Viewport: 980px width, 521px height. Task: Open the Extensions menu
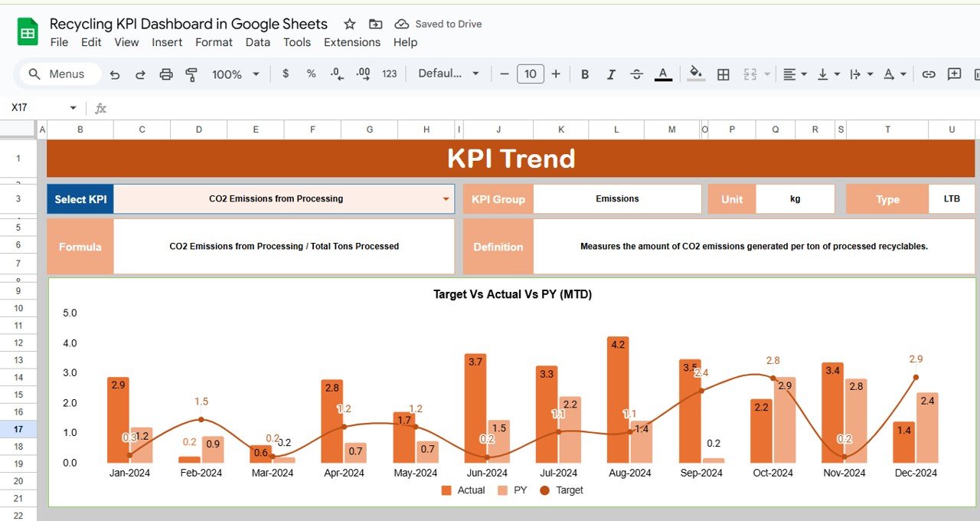[352, 42]
